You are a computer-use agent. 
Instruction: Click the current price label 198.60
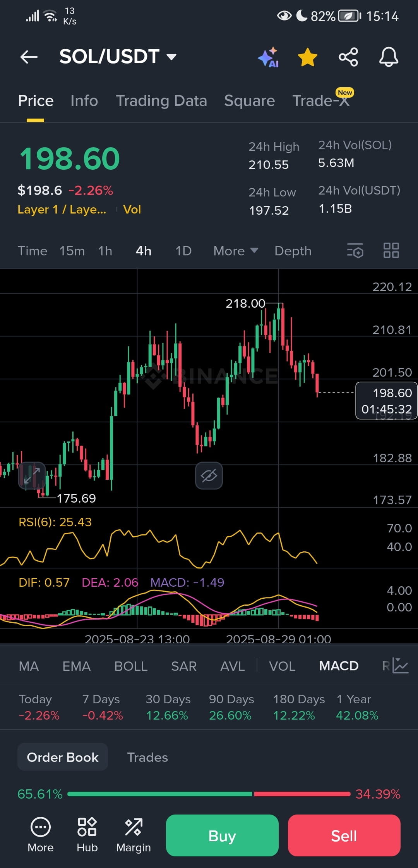click(386, 401)
